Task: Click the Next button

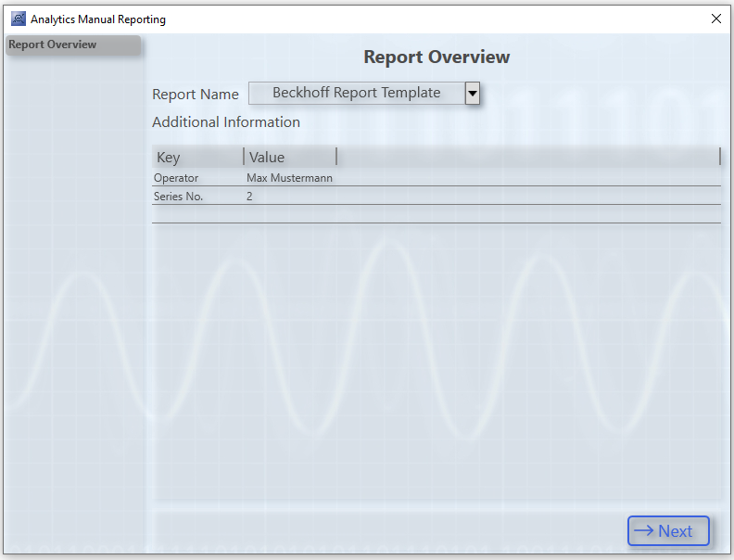Action: (x=668, y=531)
